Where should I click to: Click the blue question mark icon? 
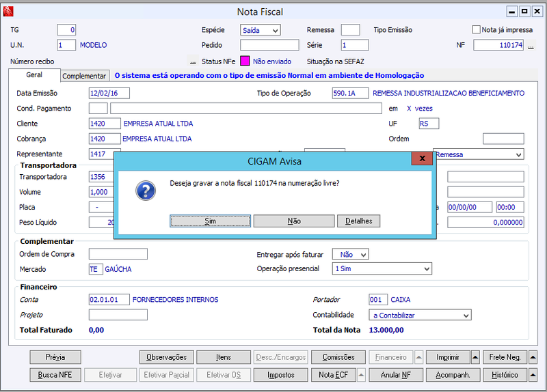pos(146,191)
